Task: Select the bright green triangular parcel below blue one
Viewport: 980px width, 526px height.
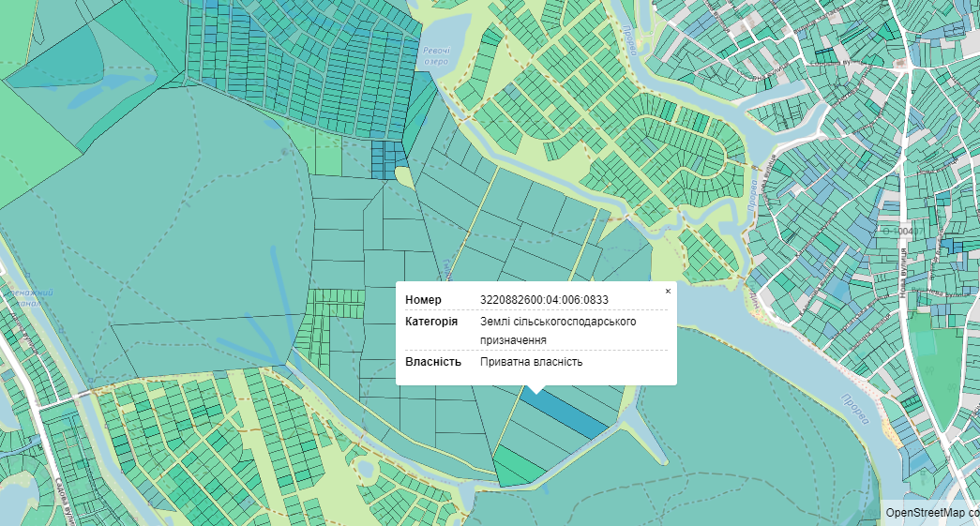Action: pos(512,465)
